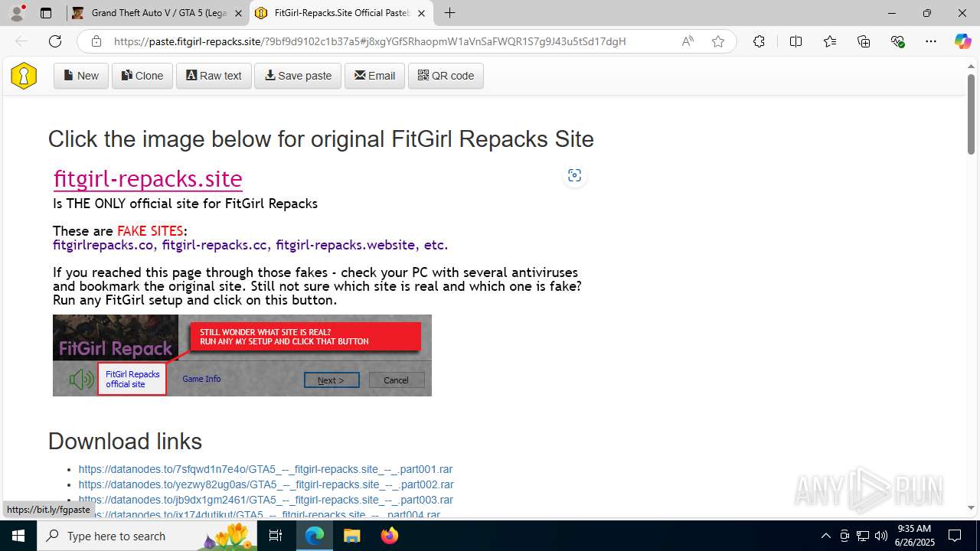Click the visual search icon on image
The image size is (980, 551).
pyautogui.click(x=574, y=176)
